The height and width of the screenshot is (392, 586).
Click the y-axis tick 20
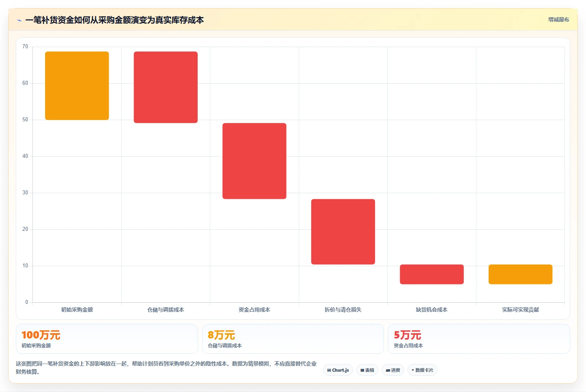(25, 229)
